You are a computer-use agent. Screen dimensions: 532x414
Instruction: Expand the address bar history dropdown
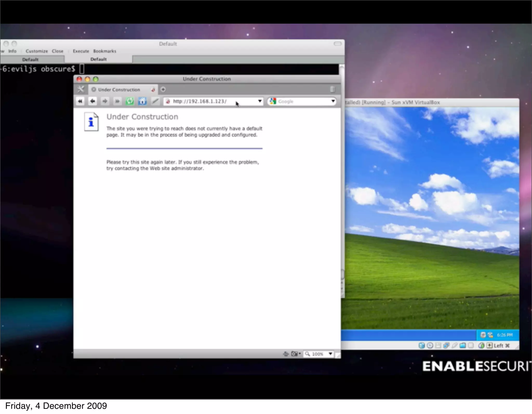coord(260,101)
